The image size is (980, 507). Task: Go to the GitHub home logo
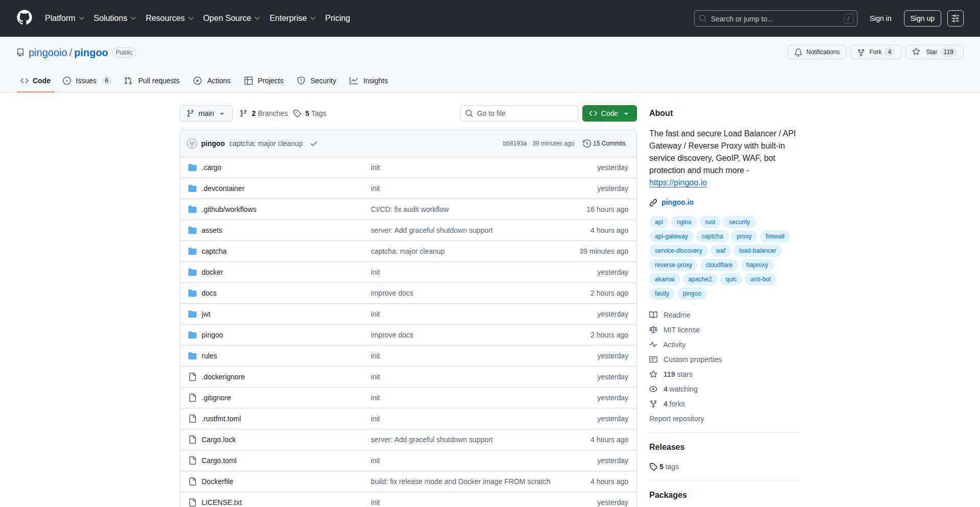(24, 18)
